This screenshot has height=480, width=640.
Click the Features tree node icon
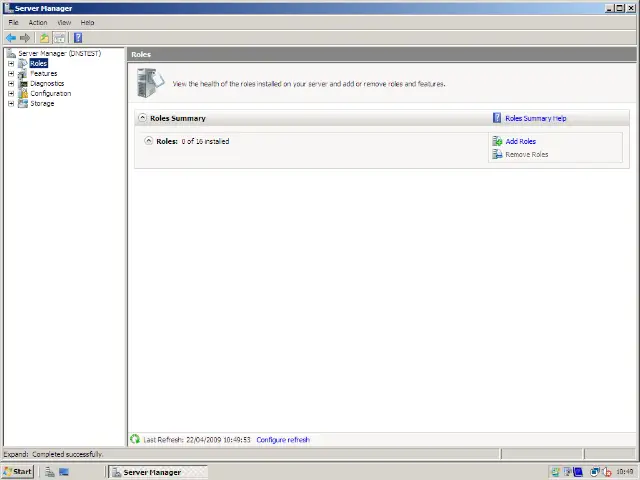pos(23,73)
